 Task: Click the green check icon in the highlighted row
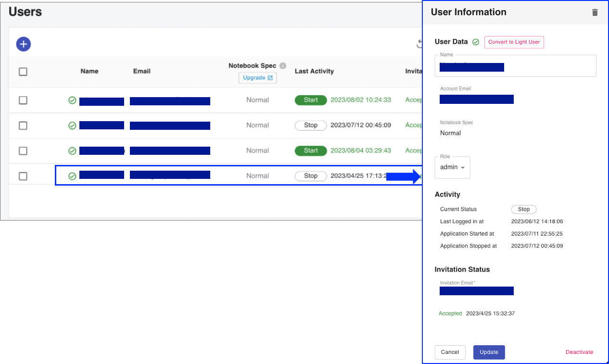tap(72, 176)
